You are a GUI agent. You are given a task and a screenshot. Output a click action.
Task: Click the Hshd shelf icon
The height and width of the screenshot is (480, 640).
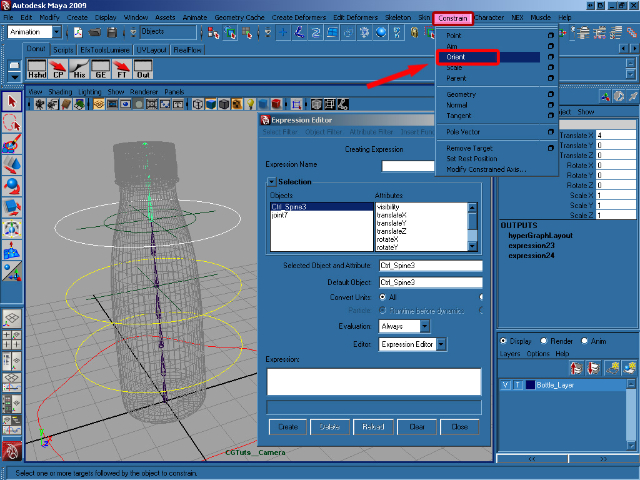click(x=37, y=69)
